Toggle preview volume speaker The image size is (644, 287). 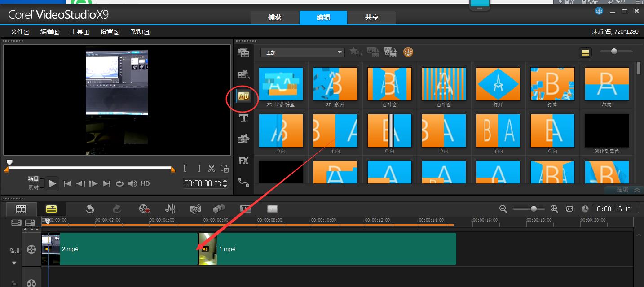132,183
